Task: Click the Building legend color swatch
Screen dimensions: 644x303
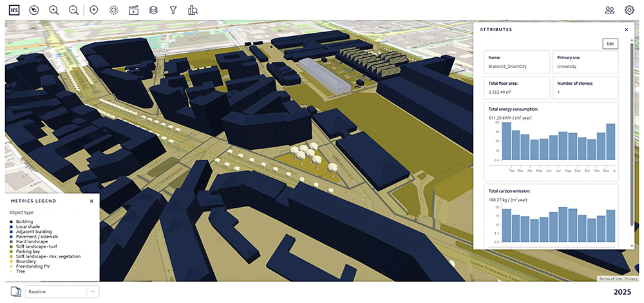Action: click(11, 222)
